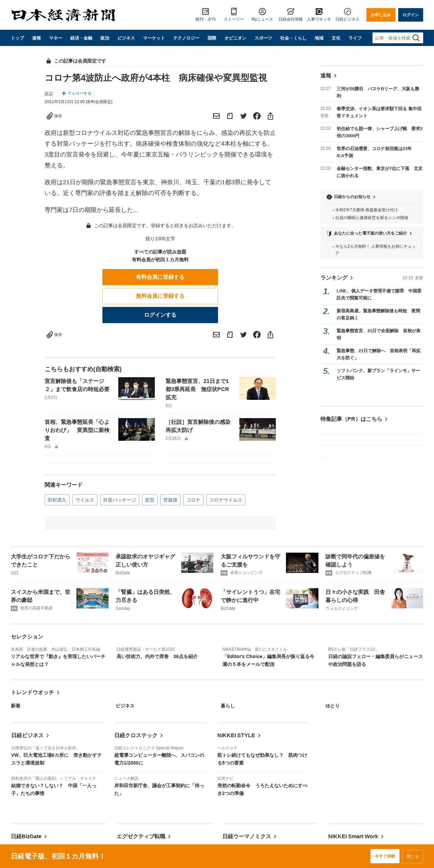Click the ログインする blue button
The width and height of the screenshot is (434, 868).
point(160,315)
